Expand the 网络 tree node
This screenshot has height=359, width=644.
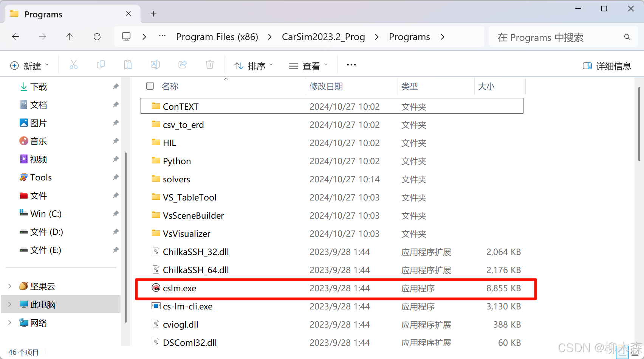click(10, 323)
